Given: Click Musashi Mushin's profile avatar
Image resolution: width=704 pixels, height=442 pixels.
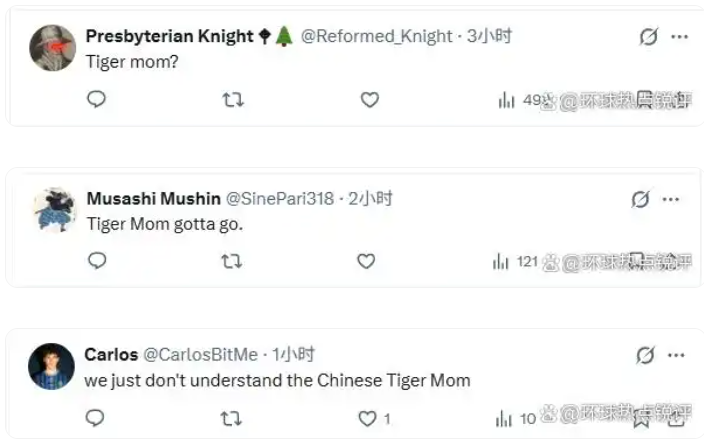Looking at the screenshot, I should pos(54,210).
